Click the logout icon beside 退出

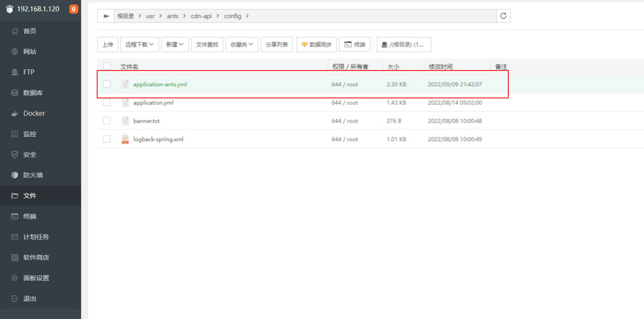[15, 299]
